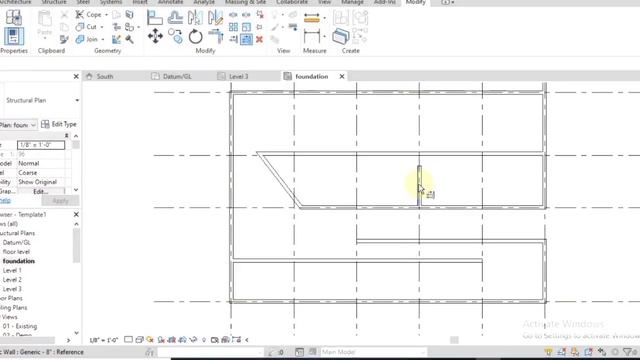The image size is (640, 360).
Task: Click Reveal Hidden Elements lightbulb icon
Action: [204, 340]
